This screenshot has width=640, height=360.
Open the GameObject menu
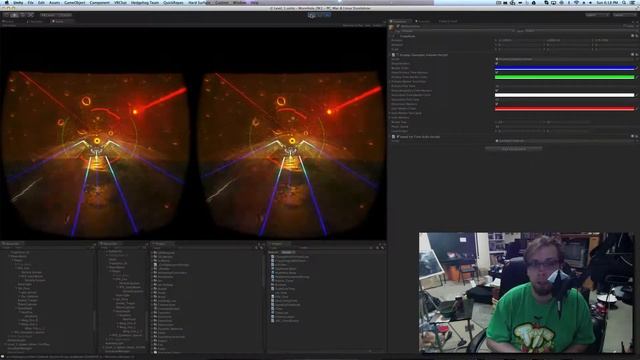tap(75, 2)
